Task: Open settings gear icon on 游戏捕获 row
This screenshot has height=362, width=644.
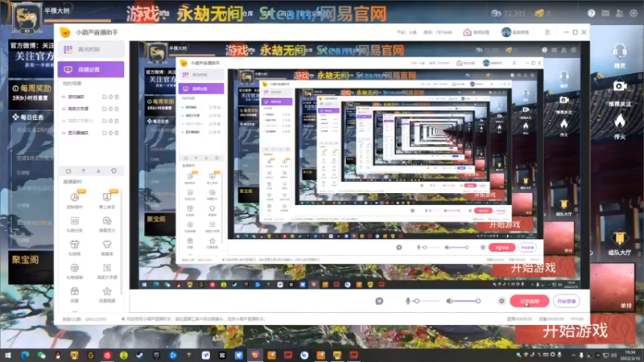Action: tap(110, 97)
